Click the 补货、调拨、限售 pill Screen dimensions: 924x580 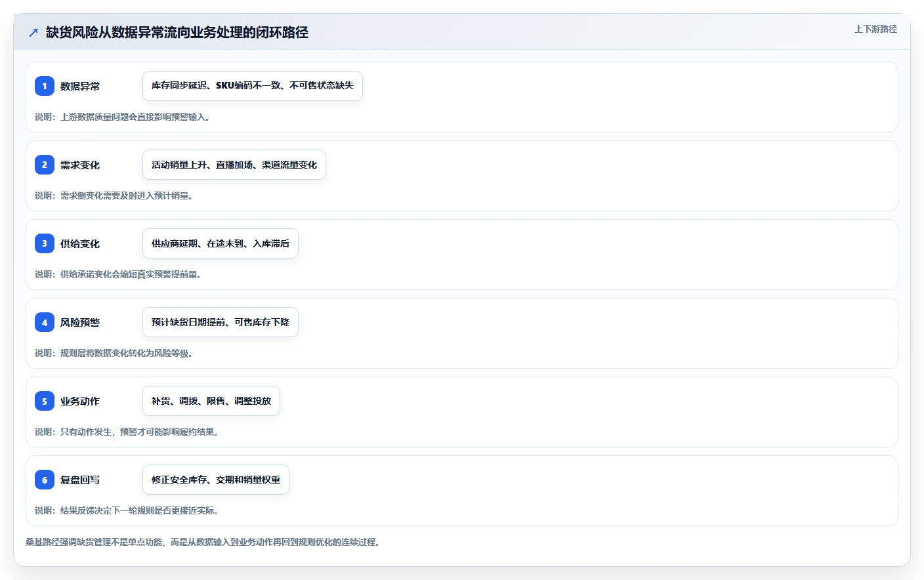pyautogui.click(x=211, y=401)
